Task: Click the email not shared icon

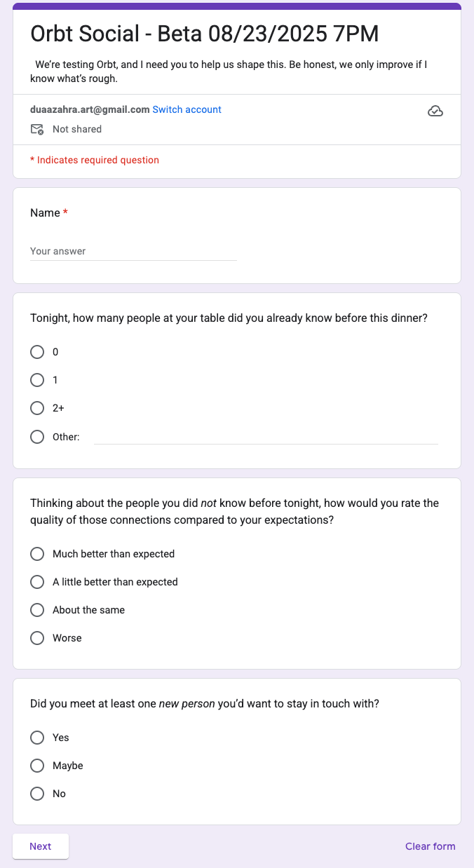Action: click(37, 129)
